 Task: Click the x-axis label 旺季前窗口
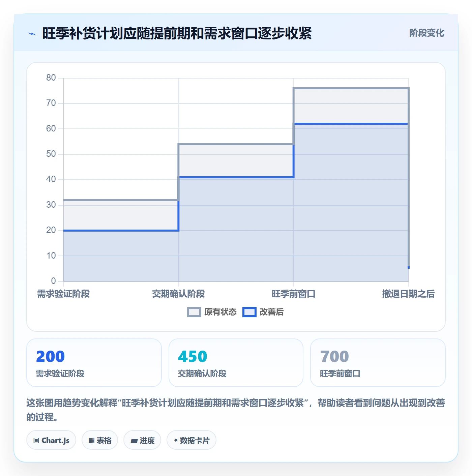[x=294, y=294]
